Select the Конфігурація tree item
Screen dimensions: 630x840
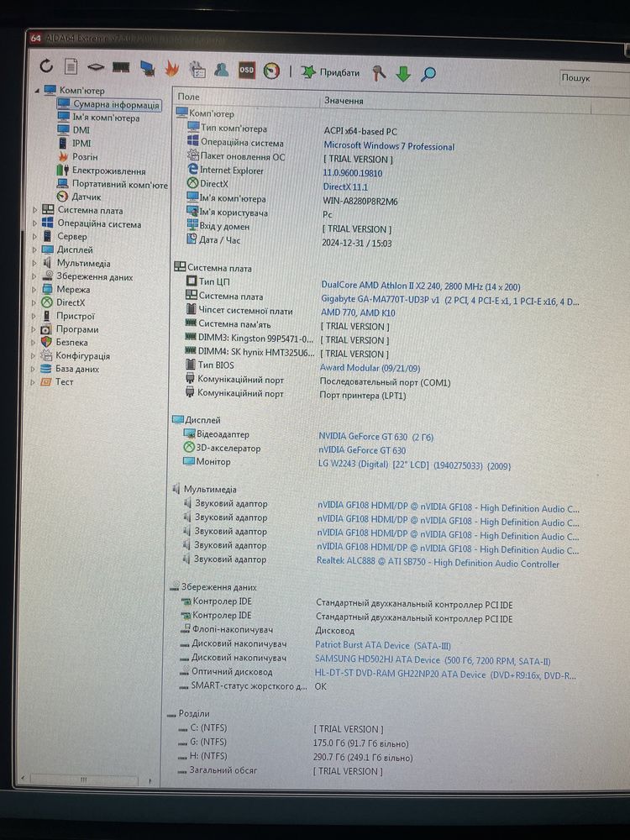[76, 355]
